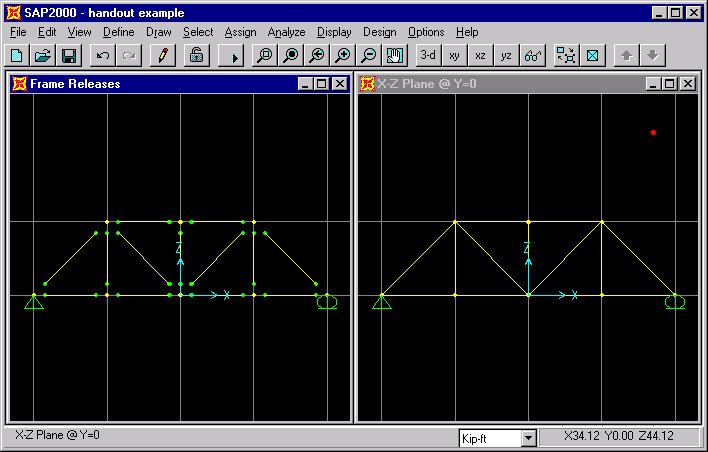Toggle the lock/unlock model padlock
Viewport: 708px width, 452px height.
pos(197,56)
